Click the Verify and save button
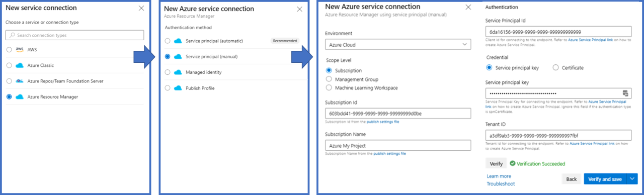The height and width of the screenshot is (195, 644). 606,179
